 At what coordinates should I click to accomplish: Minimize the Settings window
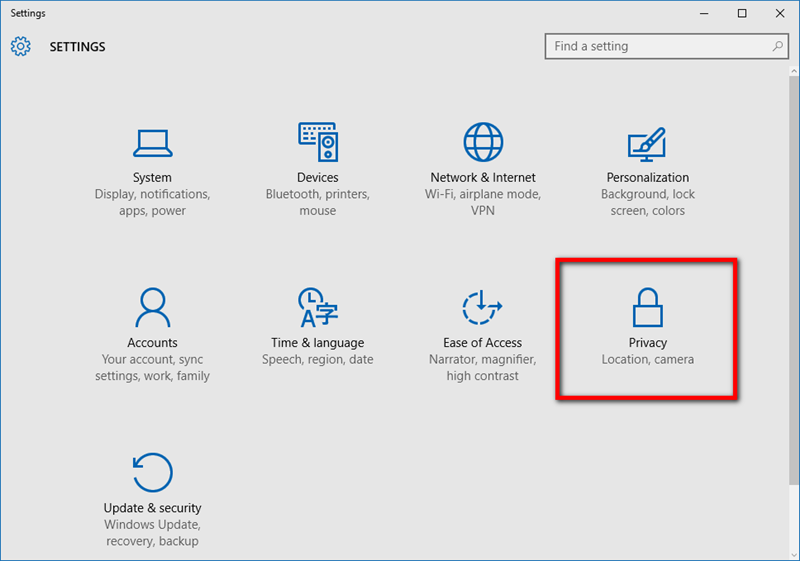pos(704,13)
